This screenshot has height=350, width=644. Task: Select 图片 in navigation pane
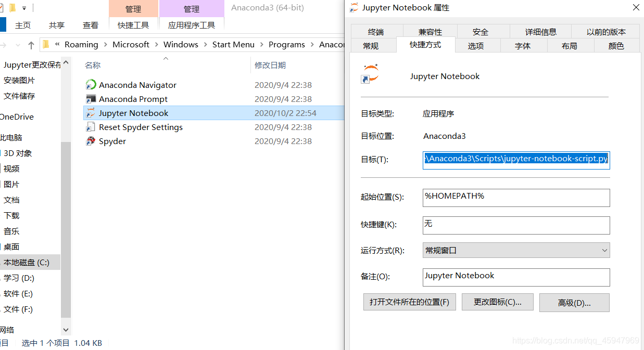tap(11, 184)
